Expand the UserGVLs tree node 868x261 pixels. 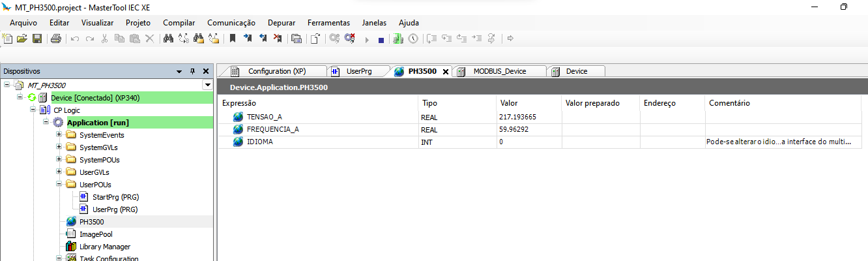(59, 172)
